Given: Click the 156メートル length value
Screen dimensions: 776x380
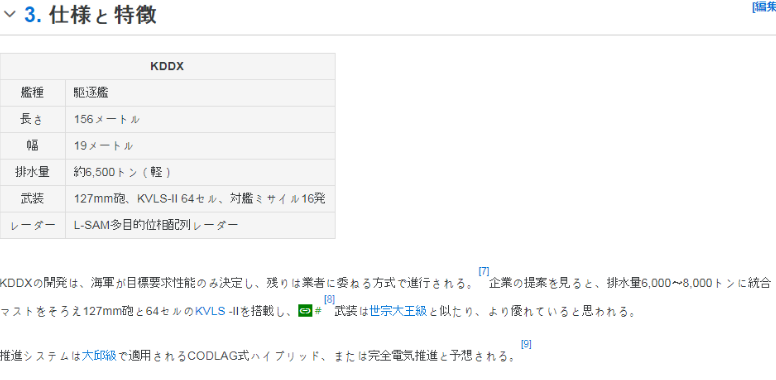Looking at the screenshot, I should [107, 119].
